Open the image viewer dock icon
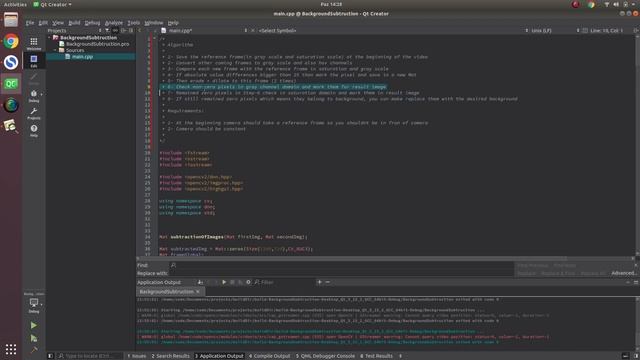This screenshot has height=360, width=640. 11,126
